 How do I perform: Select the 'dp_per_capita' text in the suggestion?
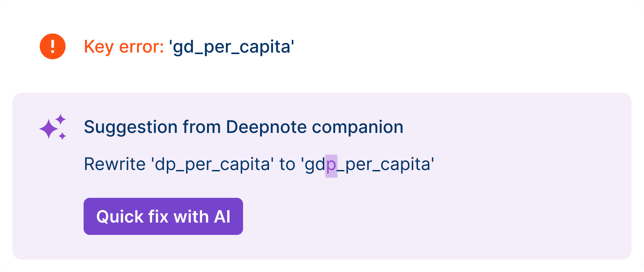pyautogui.click(x=212, y=165)
